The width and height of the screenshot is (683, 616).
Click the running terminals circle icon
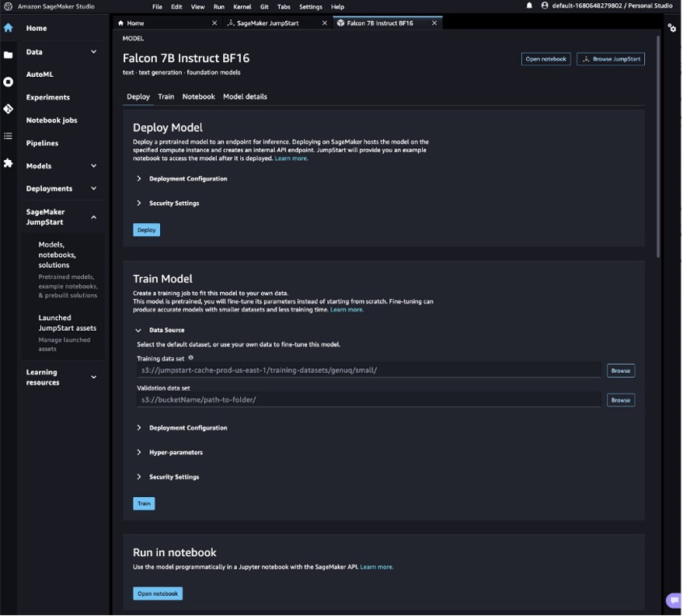click(8, 82)
